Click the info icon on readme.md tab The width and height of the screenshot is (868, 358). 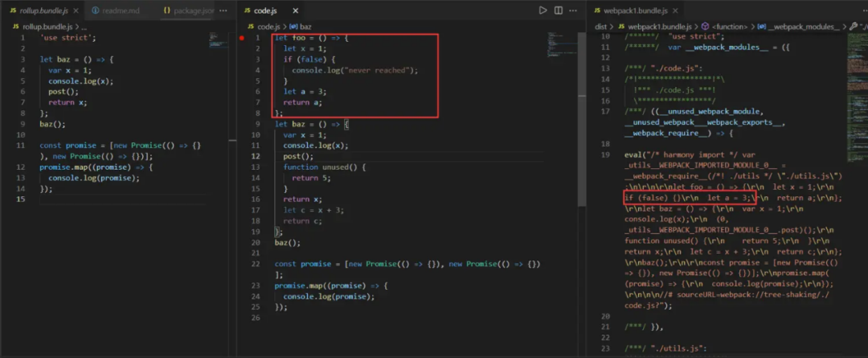coord(96,10)
